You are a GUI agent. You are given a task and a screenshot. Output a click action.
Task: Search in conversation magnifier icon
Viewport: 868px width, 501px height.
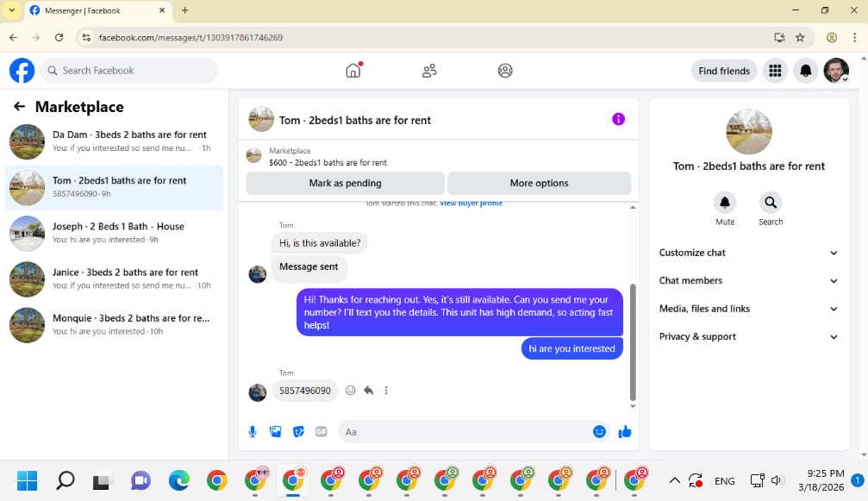771,203
